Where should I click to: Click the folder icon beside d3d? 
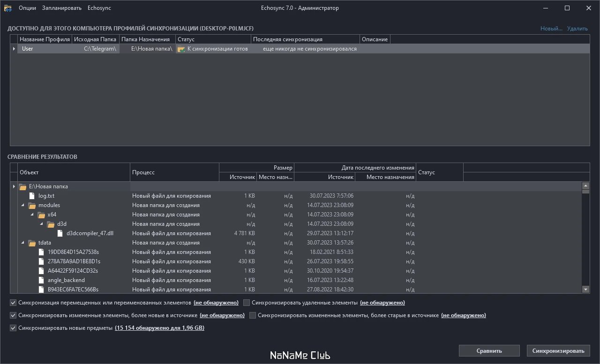click(51, 224)
